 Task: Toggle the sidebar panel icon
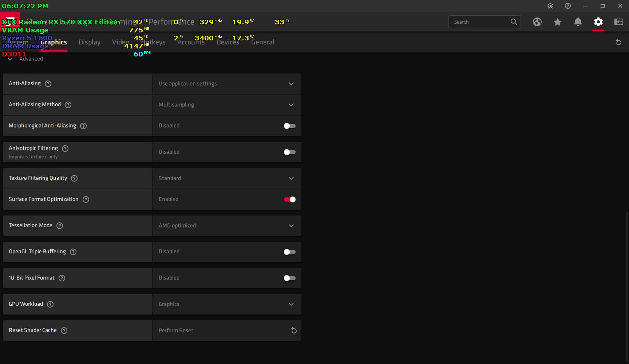(618, 22)
